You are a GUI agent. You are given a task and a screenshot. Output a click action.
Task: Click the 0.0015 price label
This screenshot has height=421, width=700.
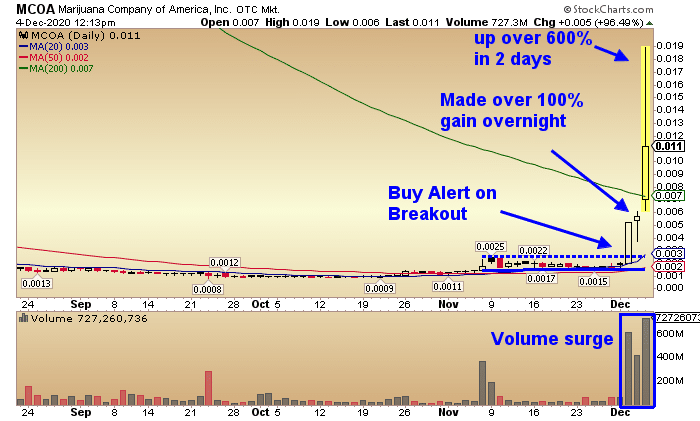(593, 281)
